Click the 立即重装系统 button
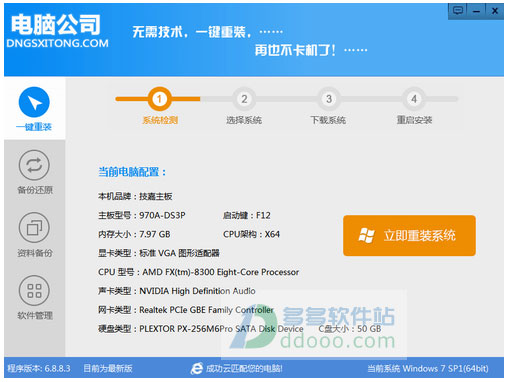Image resolution: width=511 pixels, height=382 pixels. pos(409,236)
